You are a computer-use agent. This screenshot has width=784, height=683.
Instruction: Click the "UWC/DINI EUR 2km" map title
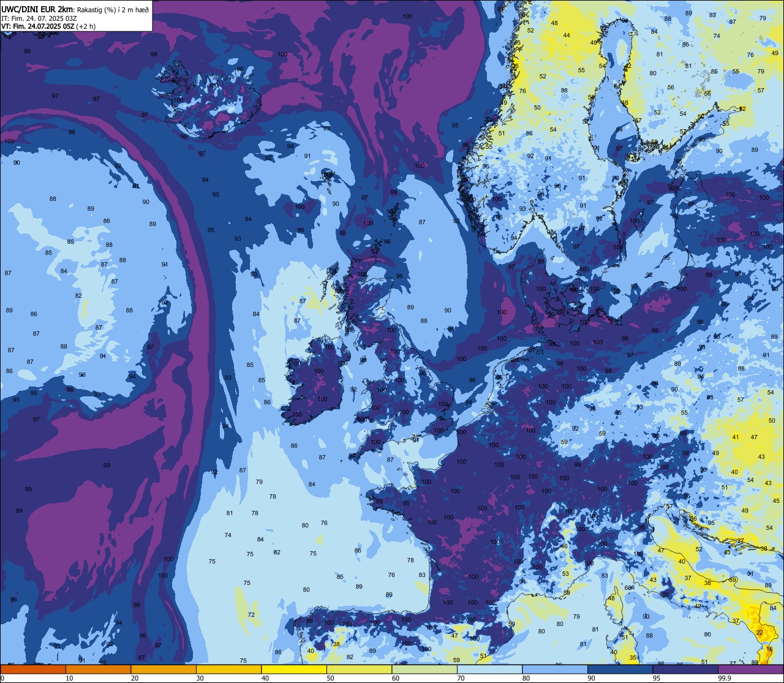click(37, 9)
